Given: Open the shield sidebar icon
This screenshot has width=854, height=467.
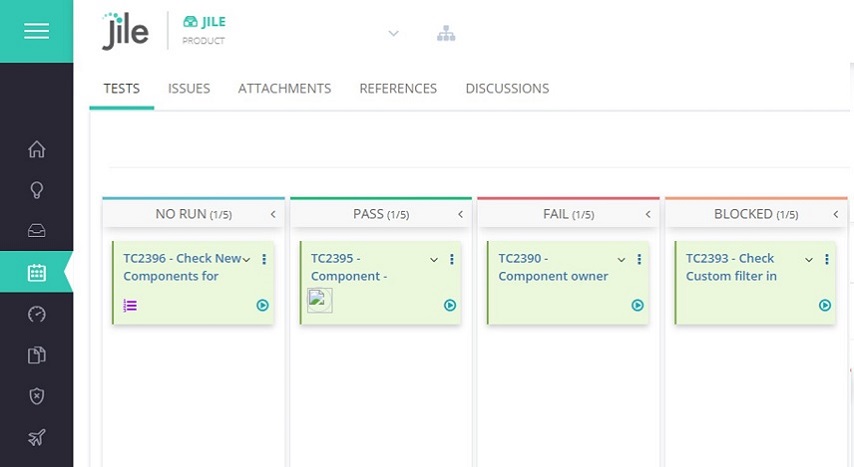Looking at the screenshot, I should [36, 396].
